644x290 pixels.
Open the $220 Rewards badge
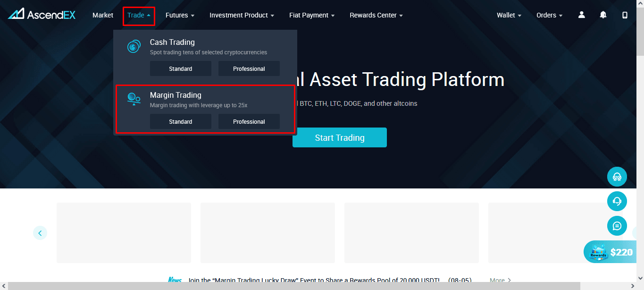(x=611, y=252)
